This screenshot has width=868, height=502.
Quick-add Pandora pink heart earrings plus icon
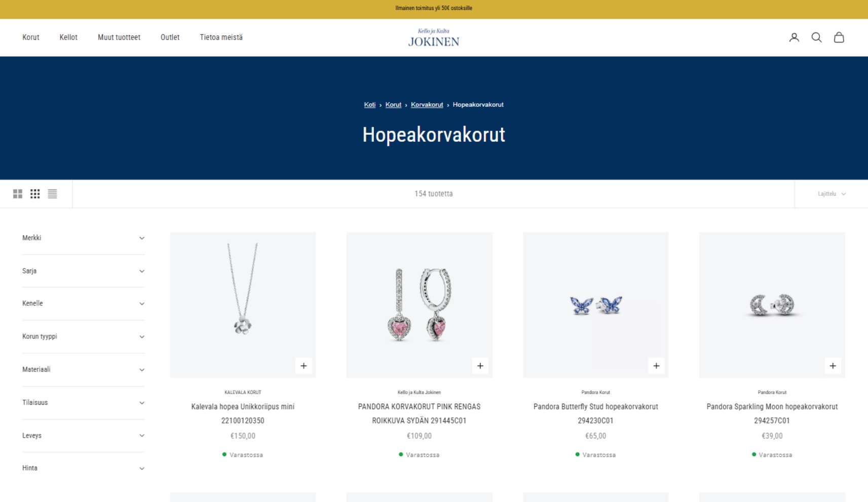(480, 366)
